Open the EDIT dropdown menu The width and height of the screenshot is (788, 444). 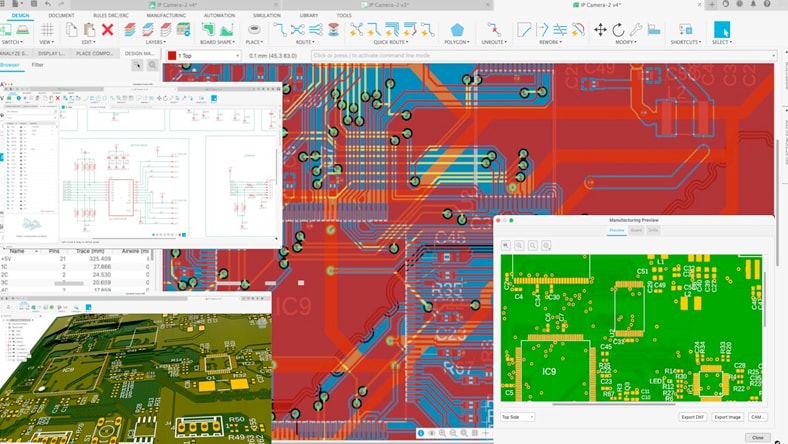pyautogui.click(x=88, y=42)
